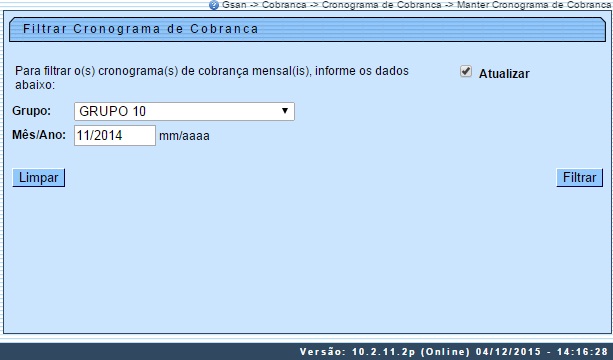Click the breadcrumb path text Gsan -> Cobranca

[x=264, y=5]
